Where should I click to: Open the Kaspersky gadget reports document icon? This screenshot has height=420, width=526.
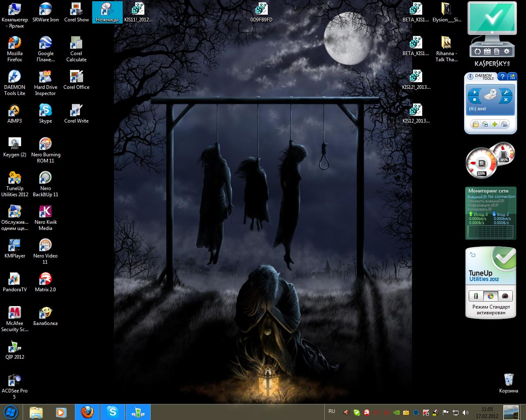[x=497, y=51]
